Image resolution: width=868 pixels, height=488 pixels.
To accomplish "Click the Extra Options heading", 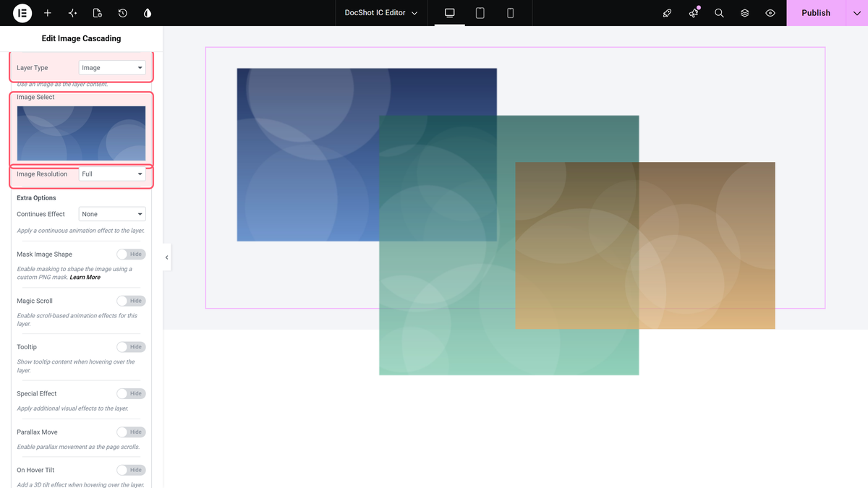I will [36, 198].
